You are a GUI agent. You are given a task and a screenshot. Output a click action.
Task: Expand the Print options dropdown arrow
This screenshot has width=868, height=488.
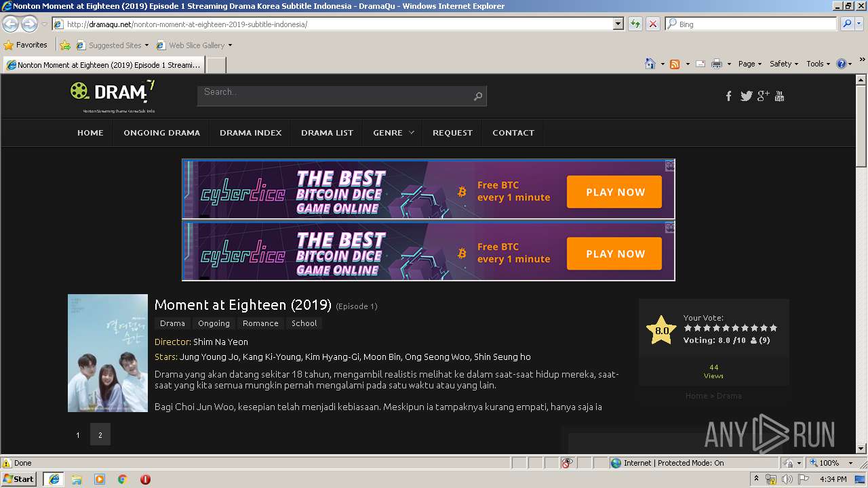pos(729,64)
